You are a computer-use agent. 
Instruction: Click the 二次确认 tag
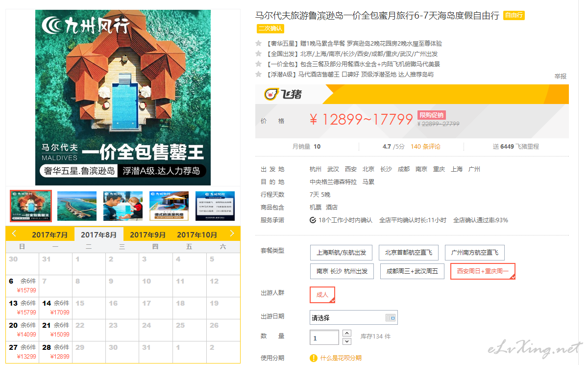270,28
